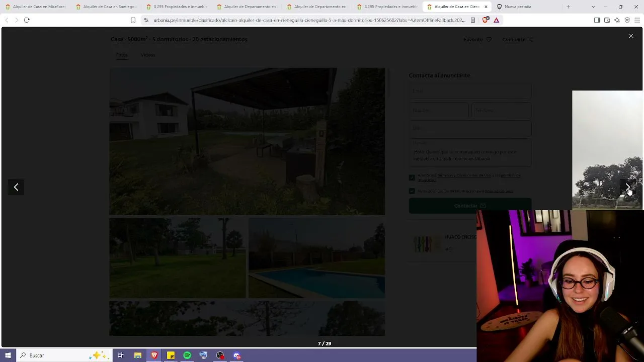
Task: Click the peeking next photo at right edge
Action: click(x=607, y=150)
